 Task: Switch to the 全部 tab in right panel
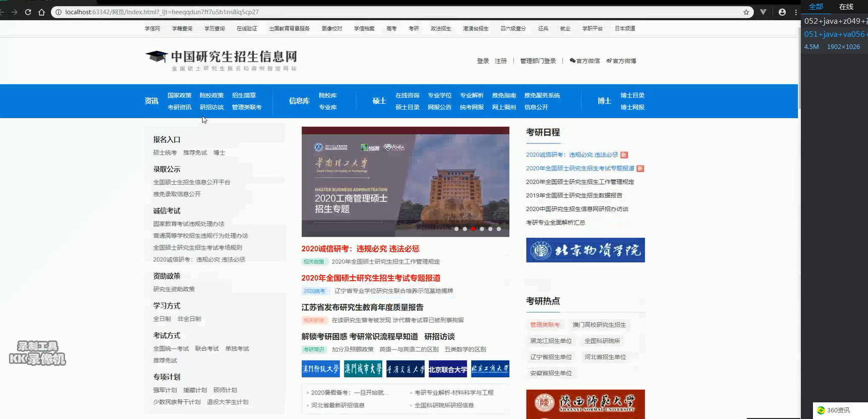pos(816,7)
